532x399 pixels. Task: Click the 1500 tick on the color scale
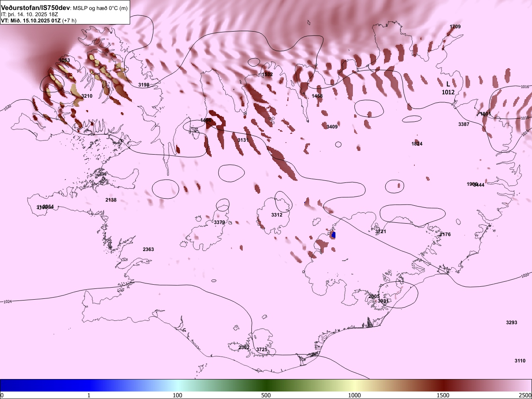pyautogui.click(x=443, y=395)
